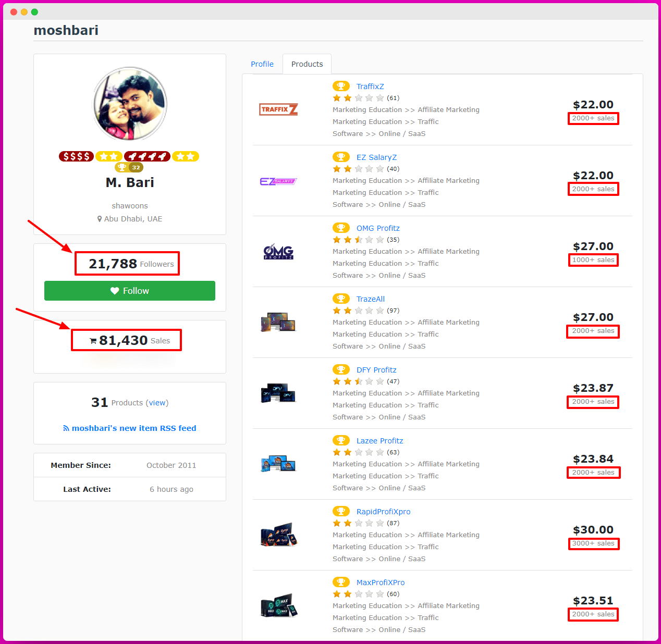This screenshot has height=644, width=661.
Task: Click the RapidProfiXpro star rating
Action: (358, 523)
